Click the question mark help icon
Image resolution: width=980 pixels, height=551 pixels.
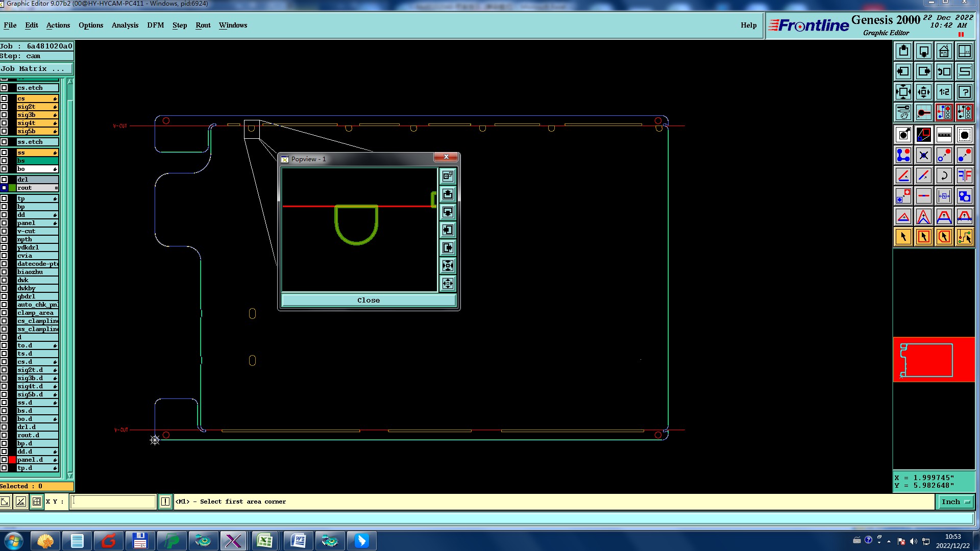964,92
